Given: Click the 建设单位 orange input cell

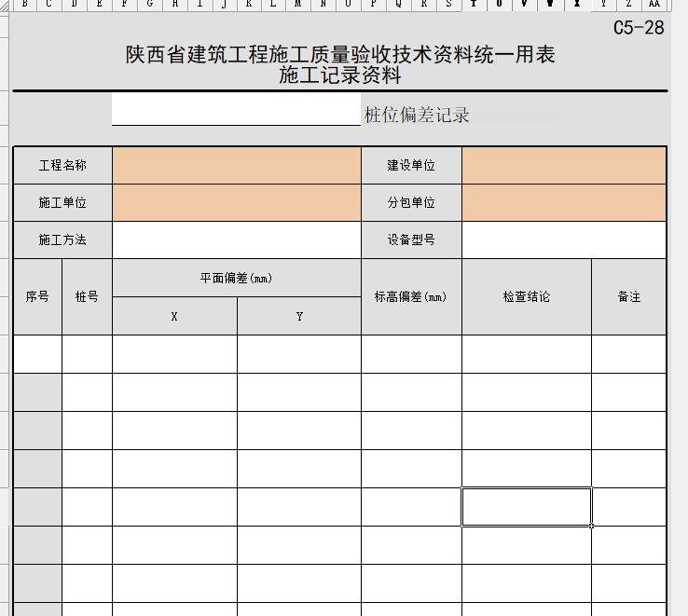Looking at the screenshot, I should pos(564,165).
